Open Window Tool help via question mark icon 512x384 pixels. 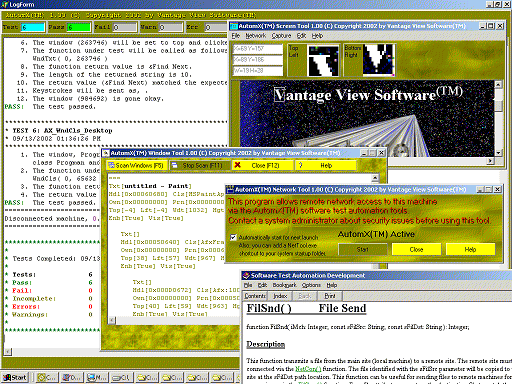click(300, 165)
